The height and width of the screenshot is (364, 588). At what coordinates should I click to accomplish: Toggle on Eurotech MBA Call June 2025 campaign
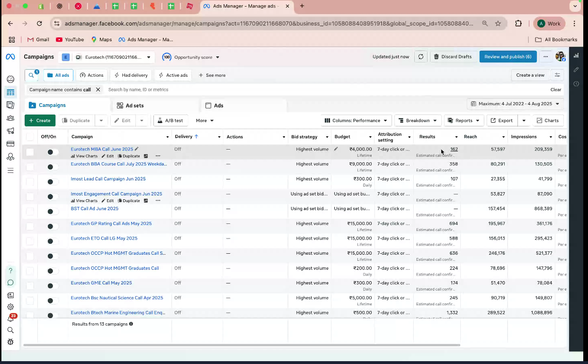click(x=53, y=152)
